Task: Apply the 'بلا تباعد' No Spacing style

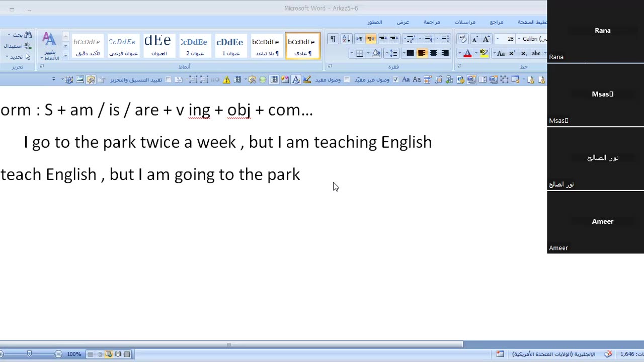Action: click(x=267, y=46)
